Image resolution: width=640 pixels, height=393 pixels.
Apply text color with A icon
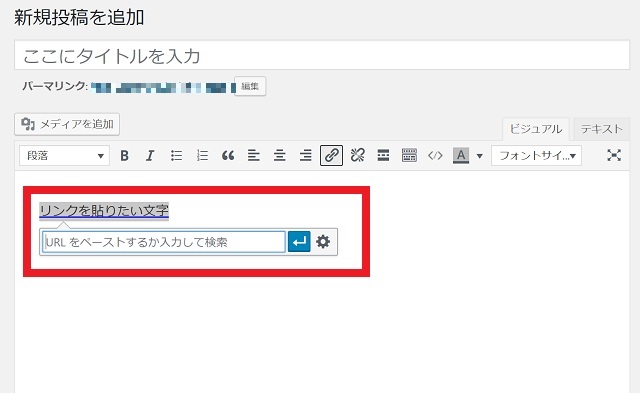(x=461, y=155)
